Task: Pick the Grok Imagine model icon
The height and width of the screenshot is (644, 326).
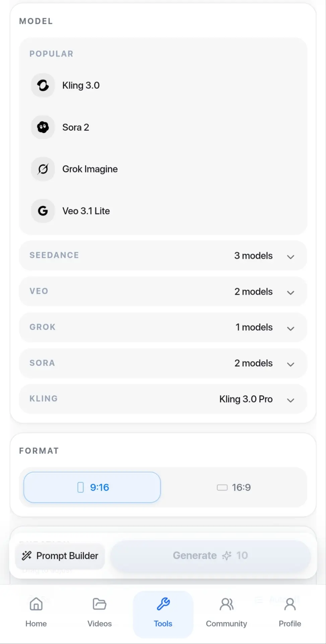Action: pos(43,169)
